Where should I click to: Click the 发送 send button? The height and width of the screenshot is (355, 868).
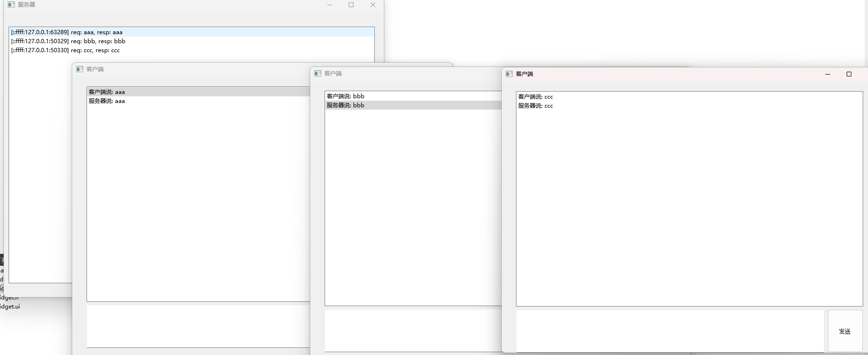tap(845, 331)
